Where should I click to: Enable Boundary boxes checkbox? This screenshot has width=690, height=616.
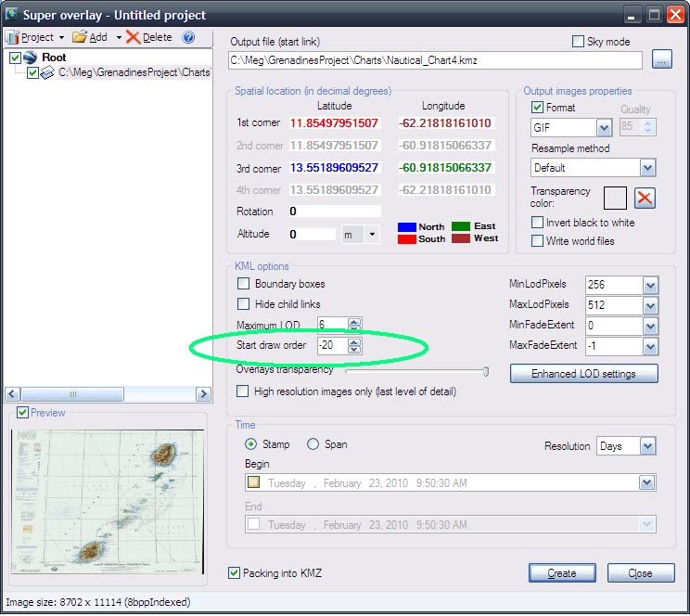243,284
